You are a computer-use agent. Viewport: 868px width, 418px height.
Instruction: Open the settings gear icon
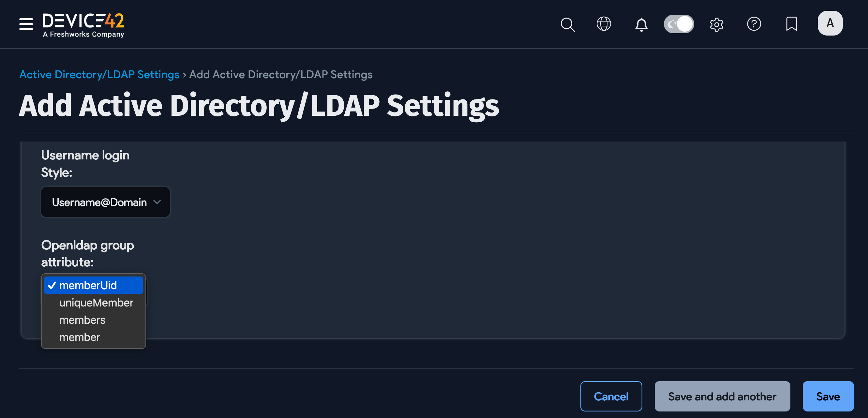[x=717, y=24]
